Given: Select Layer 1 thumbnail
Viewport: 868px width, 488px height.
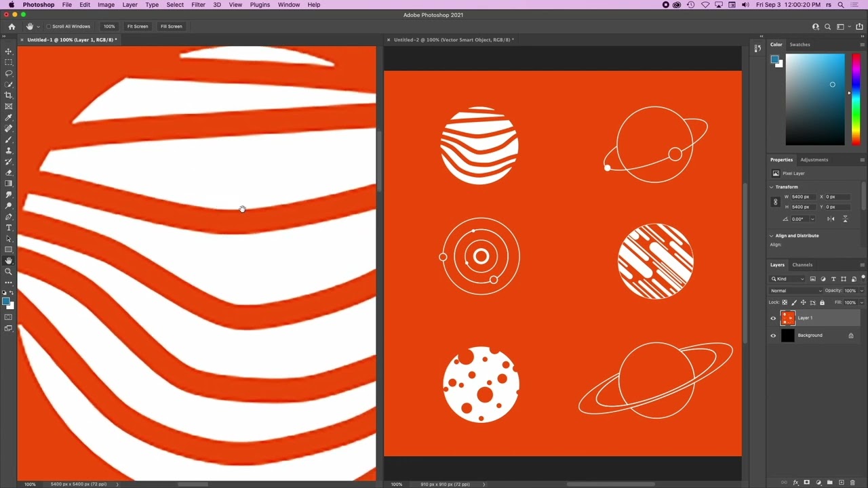Looking at the screenshot, I should [x=787, y=318].
